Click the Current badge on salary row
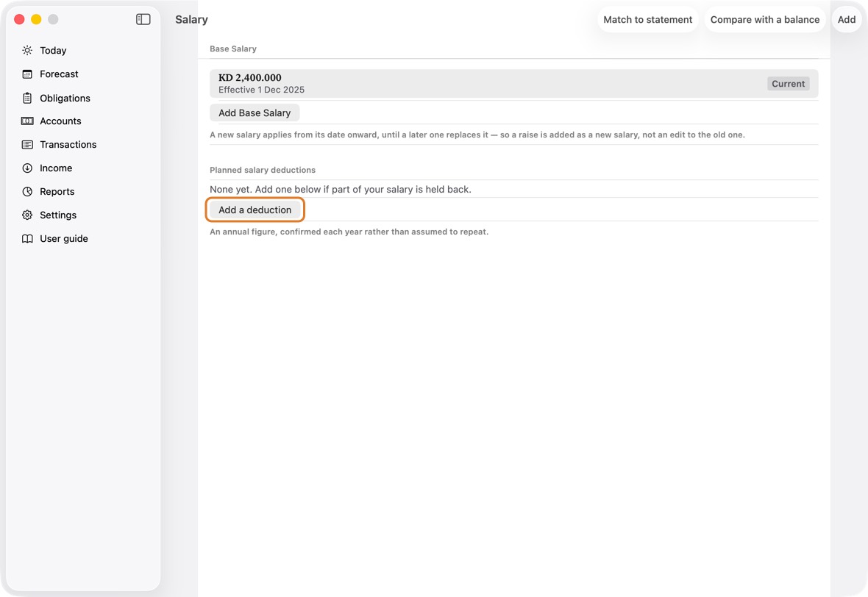 pos(789,84)
